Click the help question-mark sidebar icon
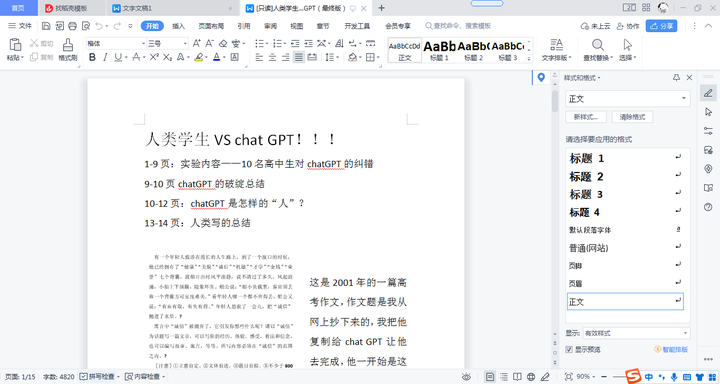This screenshot has height=384, width=720. (x=708, y=207)
